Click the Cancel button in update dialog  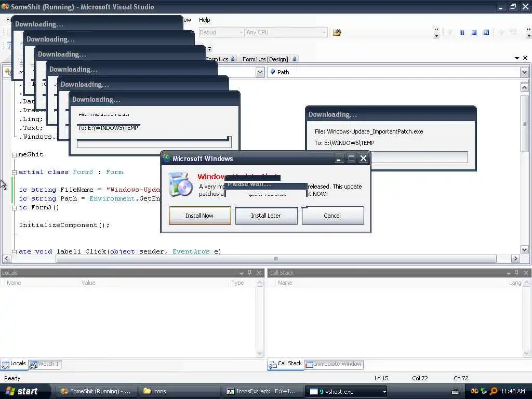pos(332,216)
